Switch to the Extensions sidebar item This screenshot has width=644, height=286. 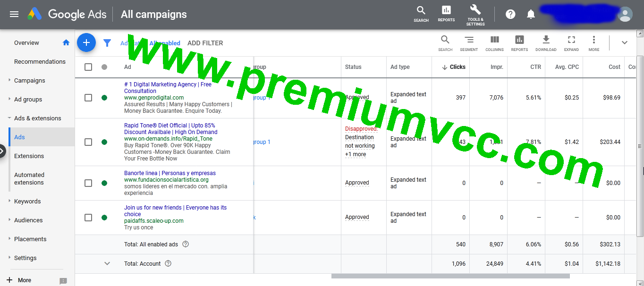click(x=29, y=156)
